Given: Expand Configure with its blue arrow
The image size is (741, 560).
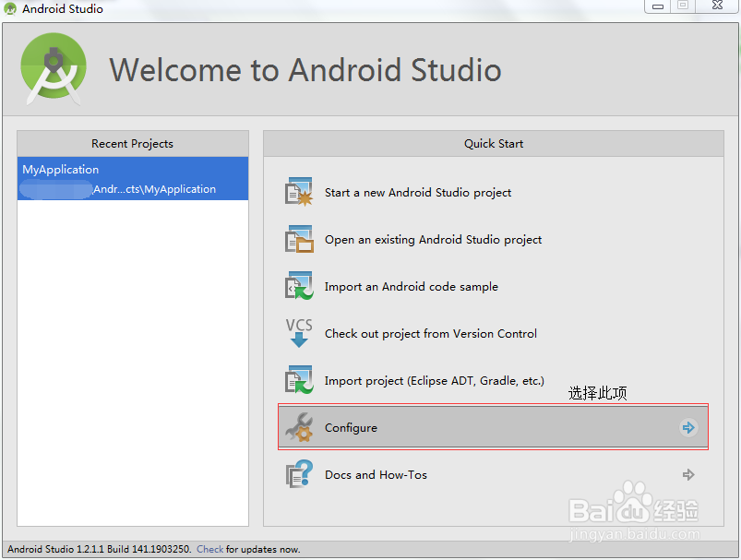Looking at the screenshot, I should pyautogui.click(x=688, y=428).
